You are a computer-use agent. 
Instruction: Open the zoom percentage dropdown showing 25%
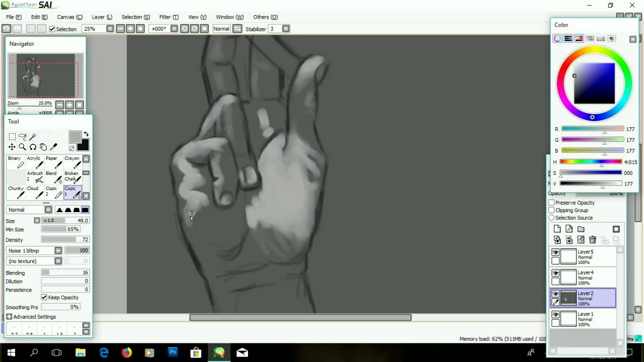pyautogui.click(x=110, y=29)
